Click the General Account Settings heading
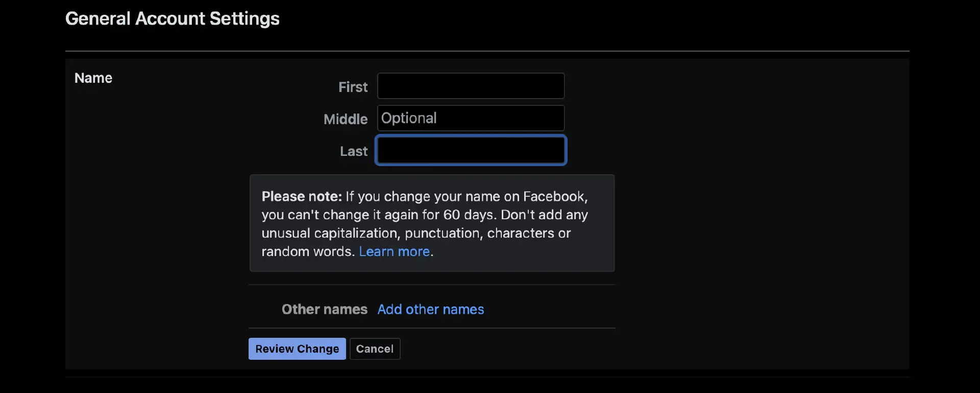Screen dimensions: 980x393 point(172,19)
